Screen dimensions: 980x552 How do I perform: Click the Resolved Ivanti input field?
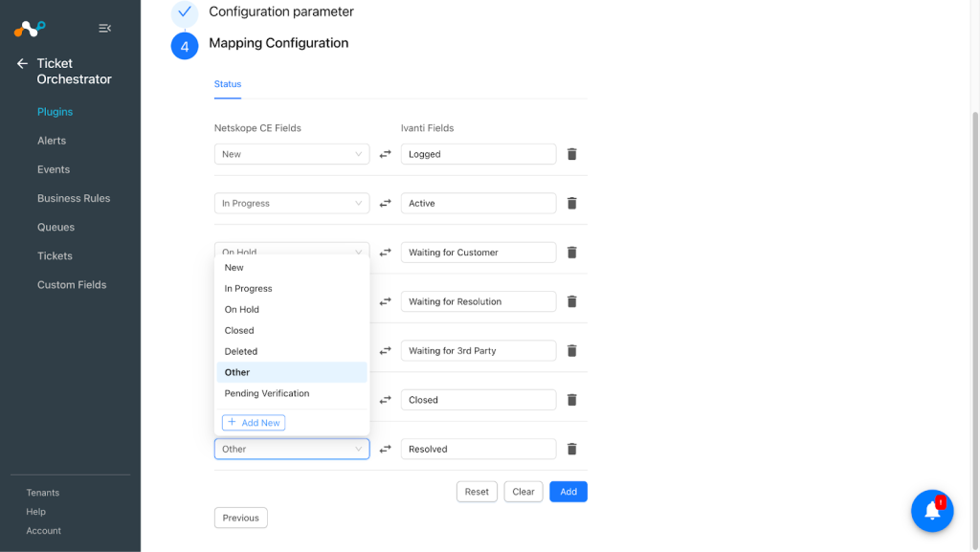[479, 449]
